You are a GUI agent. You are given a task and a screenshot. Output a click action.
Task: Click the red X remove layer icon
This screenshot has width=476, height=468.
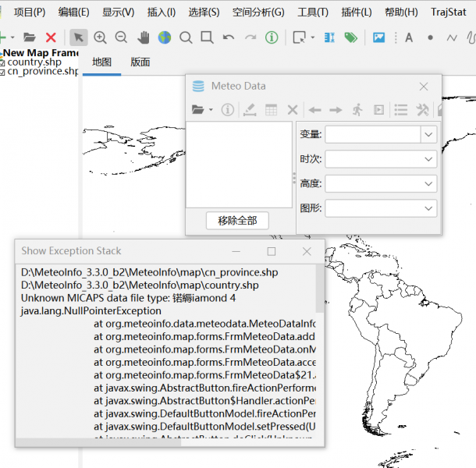[51, 37]
